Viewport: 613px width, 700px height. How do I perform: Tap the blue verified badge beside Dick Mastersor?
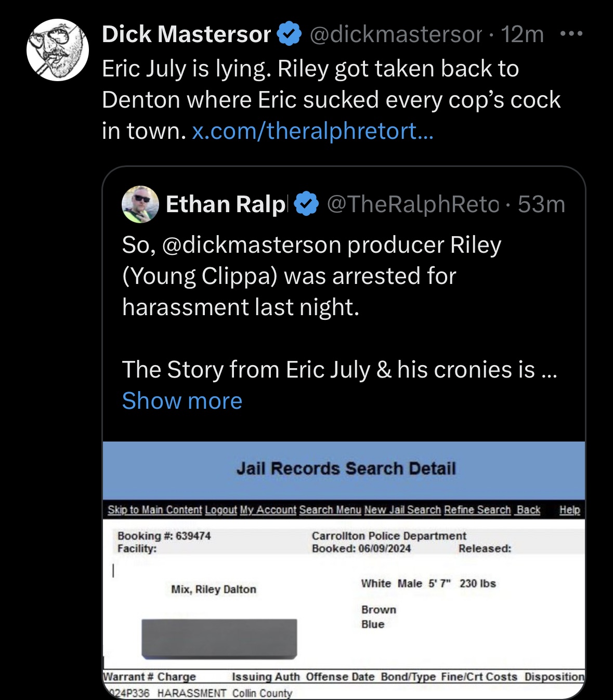pos(289,34)
